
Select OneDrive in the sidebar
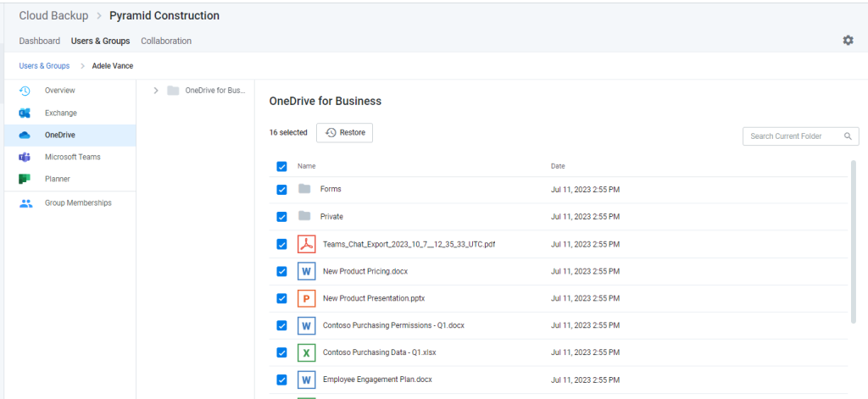[70, 135]
